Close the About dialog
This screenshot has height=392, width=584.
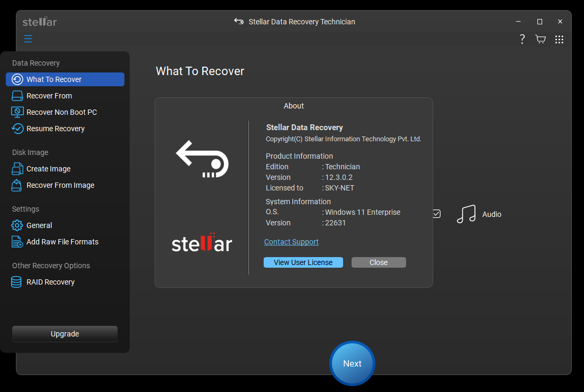379,262
